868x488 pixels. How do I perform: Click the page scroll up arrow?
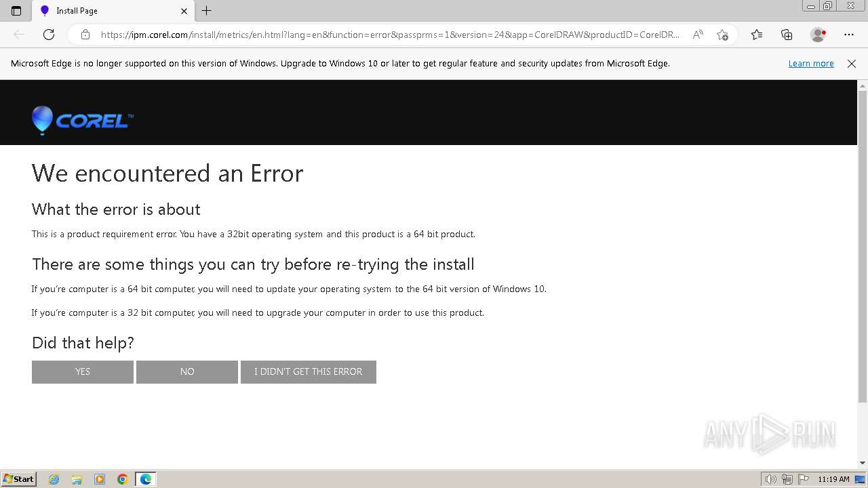click(863, 85)
